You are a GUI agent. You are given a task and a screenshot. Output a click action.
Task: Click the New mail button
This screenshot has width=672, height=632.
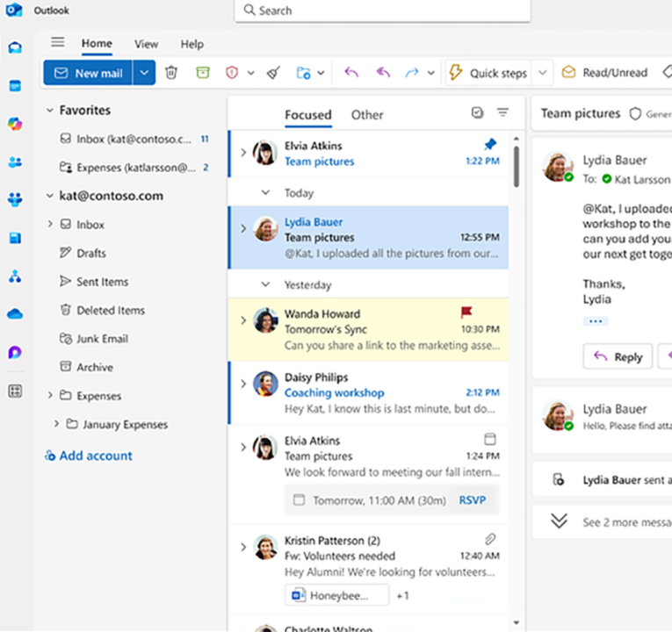point(88,73)
